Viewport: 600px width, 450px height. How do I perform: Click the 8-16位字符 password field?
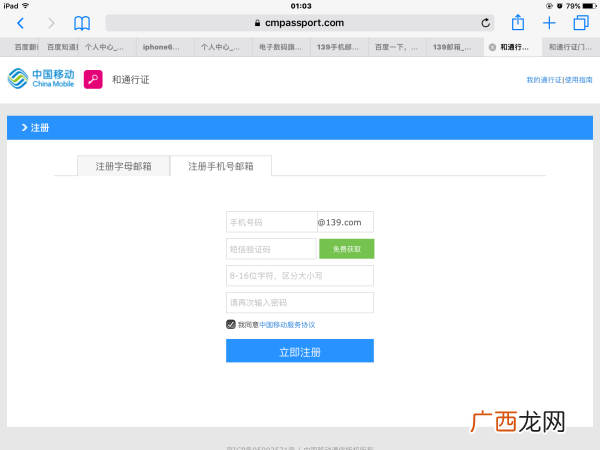(x=300, y=276)
